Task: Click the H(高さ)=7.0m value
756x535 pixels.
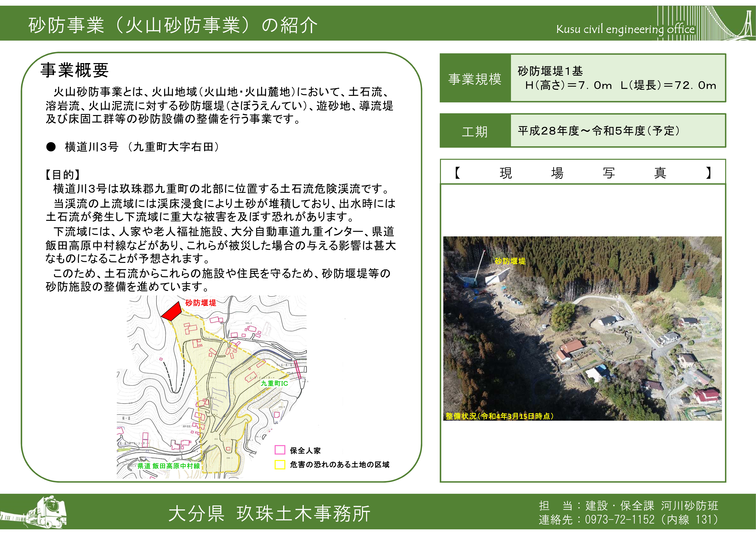Action: pyautogui.click(x=568, y=85)
